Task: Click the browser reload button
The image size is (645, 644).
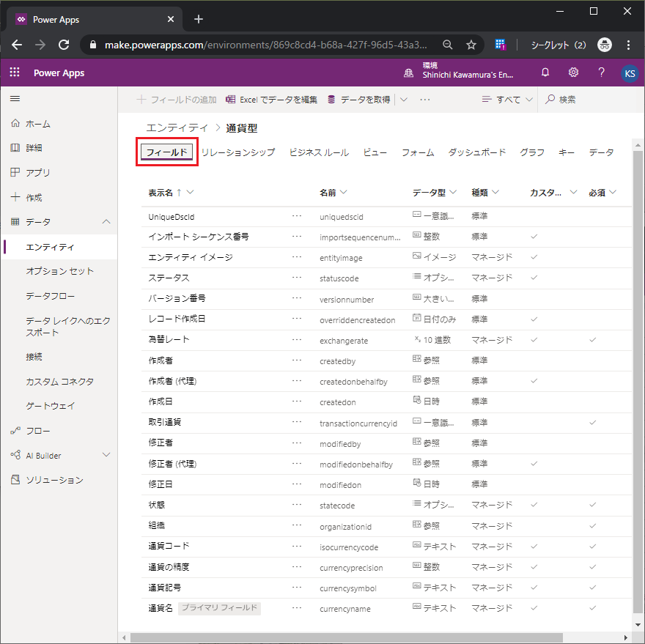Action: [64, 45]
